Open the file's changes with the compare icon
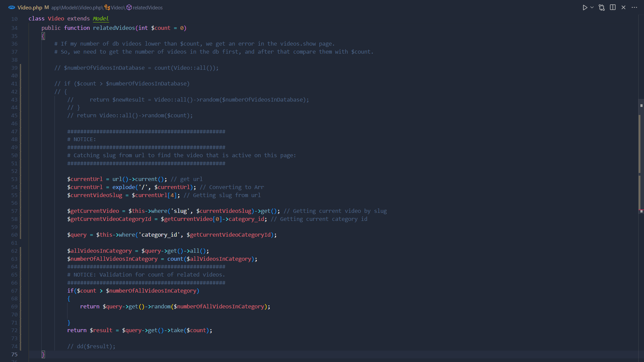Screen dimensions: 644x362 (x=602, y=7)
